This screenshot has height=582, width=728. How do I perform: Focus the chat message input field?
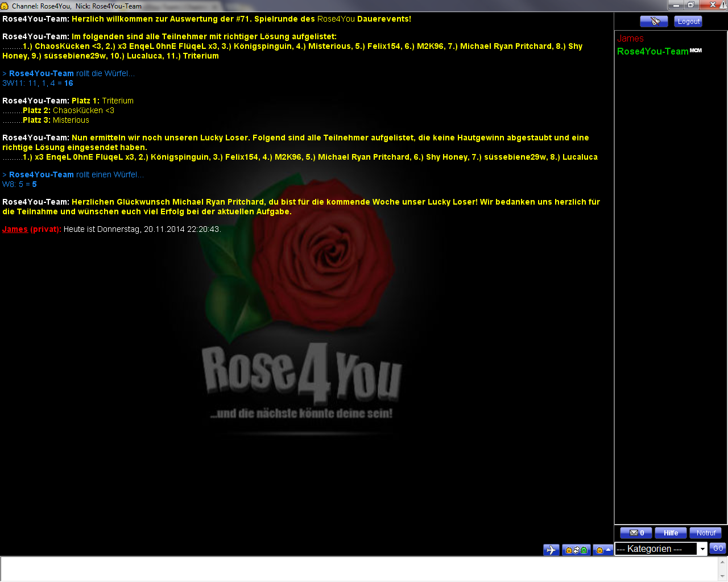coord(358,568)
